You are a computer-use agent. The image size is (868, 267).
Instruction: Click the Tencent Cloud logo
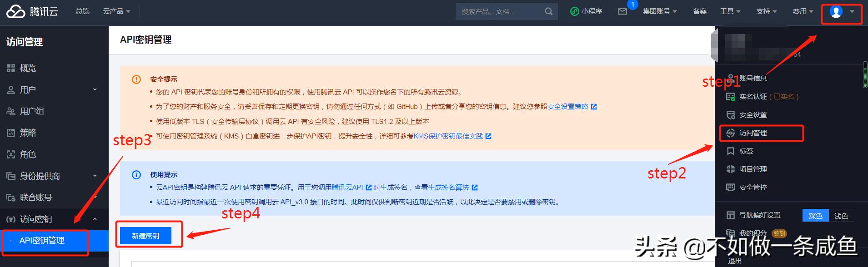(32, 11)
